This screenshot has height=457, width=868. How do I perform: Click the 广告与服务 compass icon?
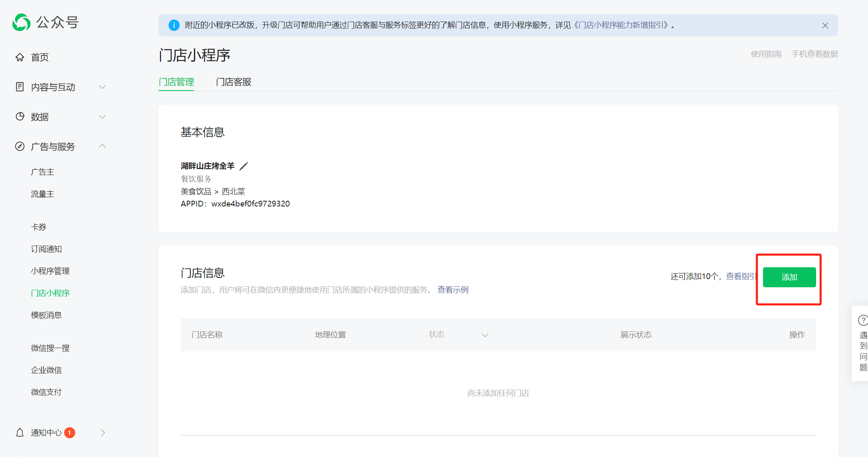[x=20, y=146]
